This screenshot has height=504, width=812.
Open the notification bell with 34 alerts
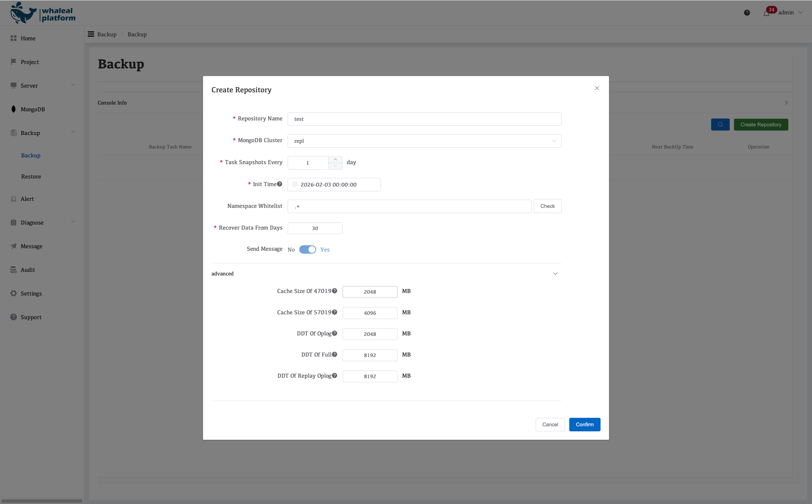tap(766, 13)
